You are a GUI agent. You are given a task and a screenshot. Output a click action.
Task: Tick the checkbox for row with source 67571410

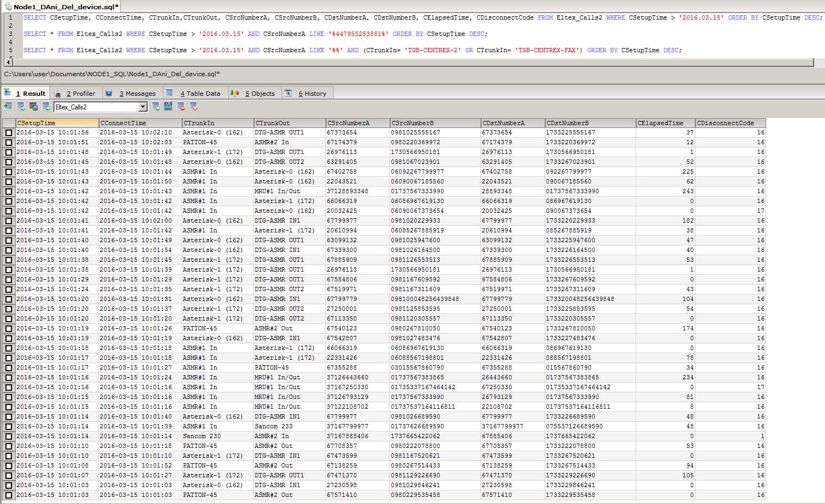click(x=9, y=495)
